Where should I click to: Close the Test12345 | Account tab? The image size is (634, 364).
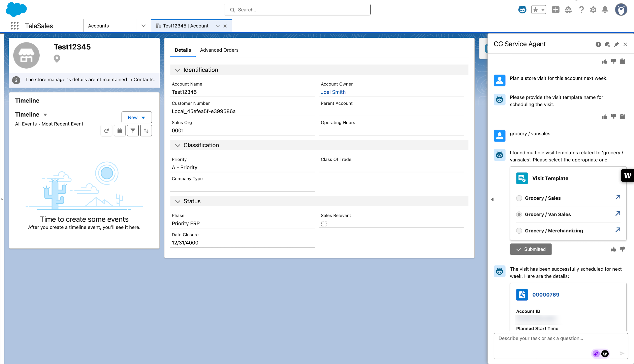(225, 26)
